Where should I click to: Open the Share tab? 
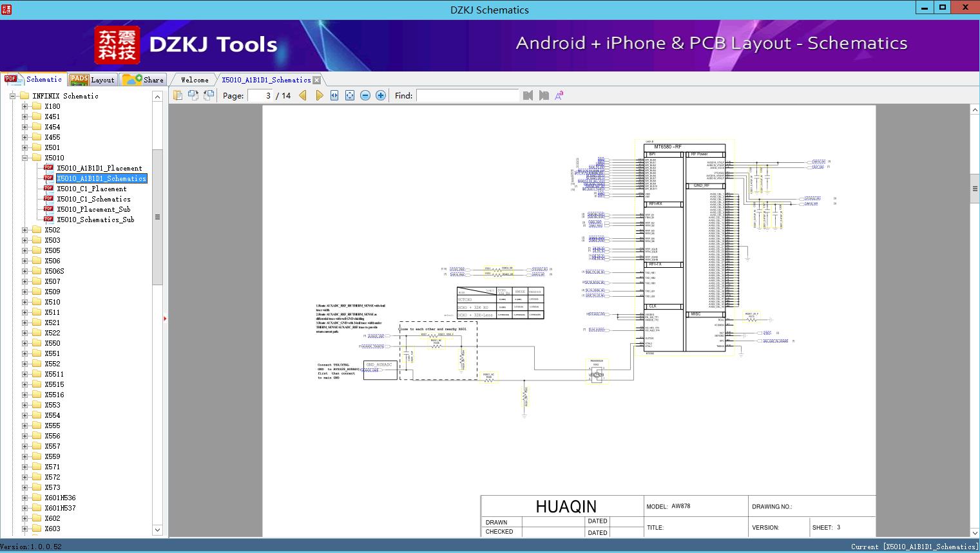tap(143, 80)
